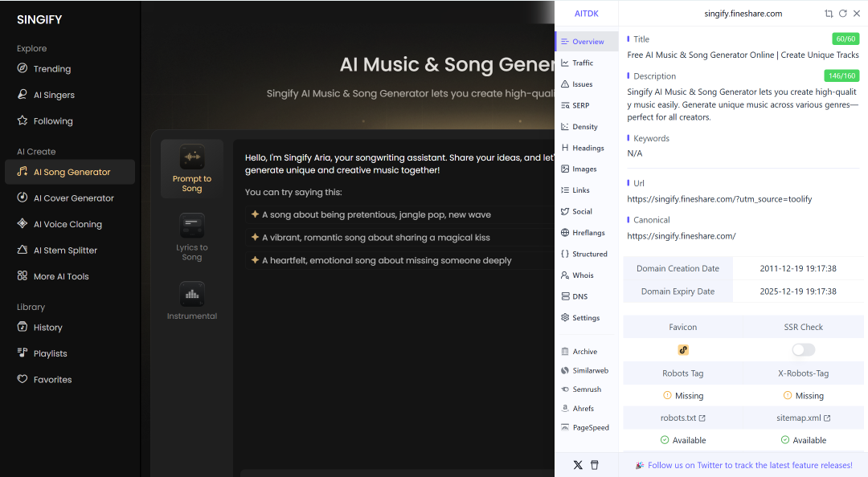Open Favorites in Library
868x477 pixels.
coord(44,380)
